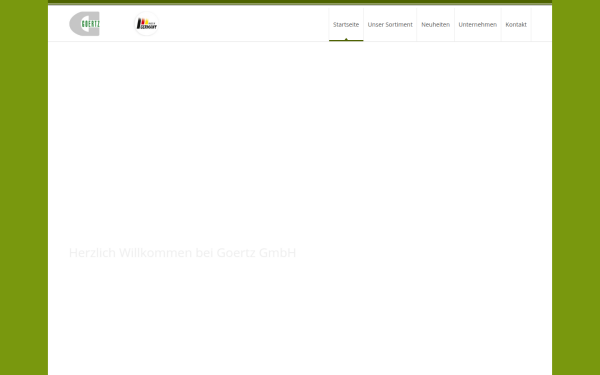This screenshot has width=600, height=375.
Task: Open the Startseite menu item
Action: [x=346, y=24]
